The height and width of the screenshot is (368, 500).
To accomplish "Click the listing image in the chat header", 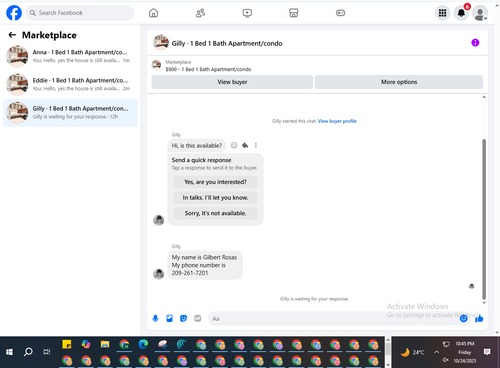I will pos(161,43).
